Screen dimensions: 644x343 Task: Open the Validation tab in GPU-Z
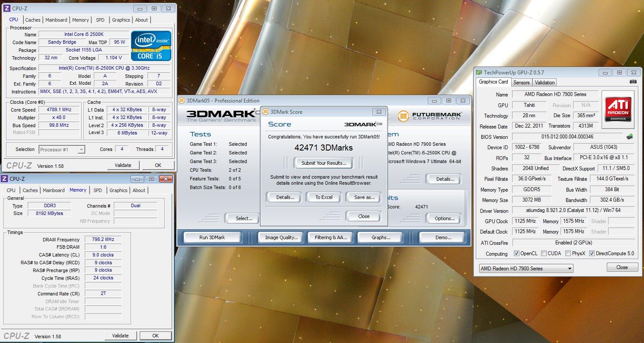(x=545, y=83)
